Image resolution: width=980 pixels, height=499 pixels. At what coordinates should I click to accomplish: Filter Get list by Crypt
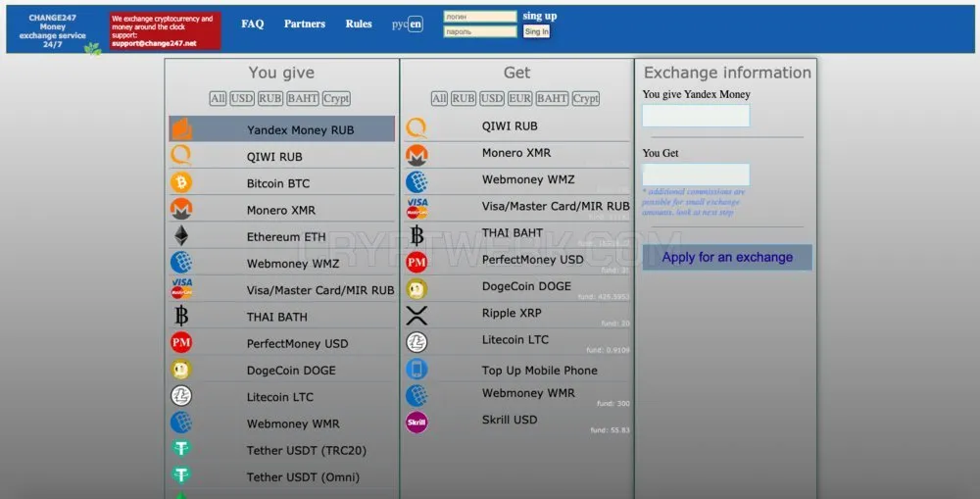(x=586, y=98)
